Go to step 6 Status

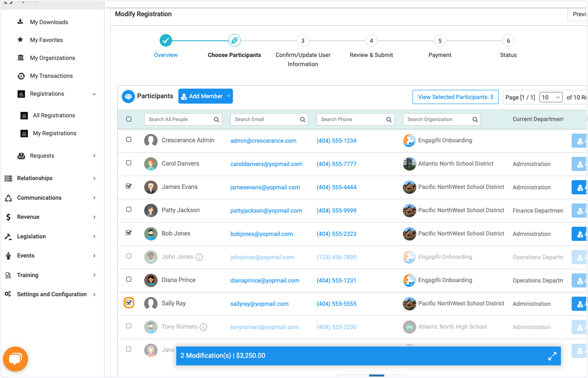click(x=508, y=41)
